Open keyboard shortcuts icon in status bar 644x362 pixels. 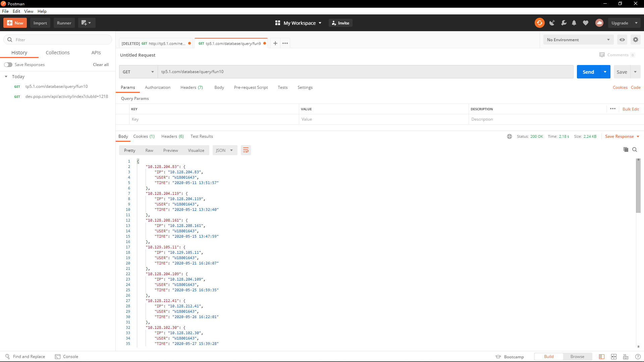click(626, 357)
